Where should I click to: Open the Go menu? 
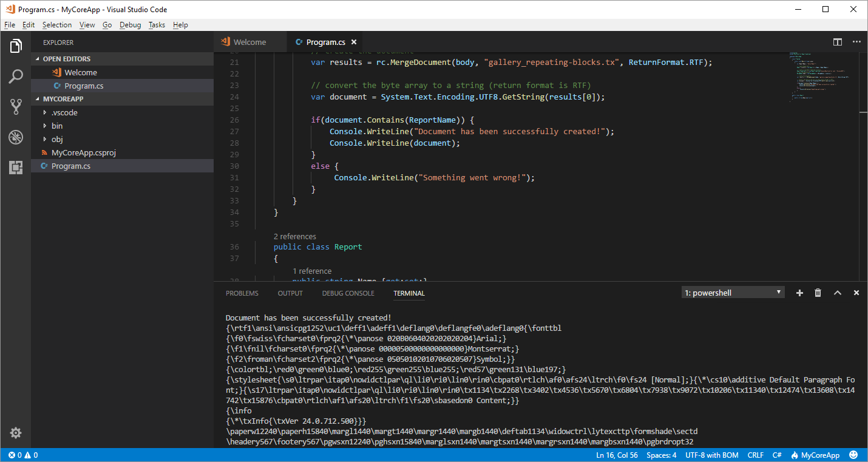coord(107,25)
